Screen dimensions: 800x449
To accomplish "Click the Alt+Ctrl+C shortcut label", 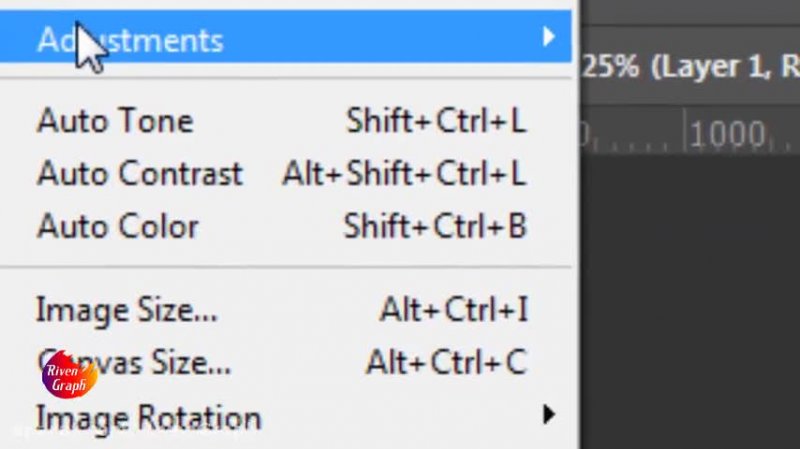I will point(446,361).
